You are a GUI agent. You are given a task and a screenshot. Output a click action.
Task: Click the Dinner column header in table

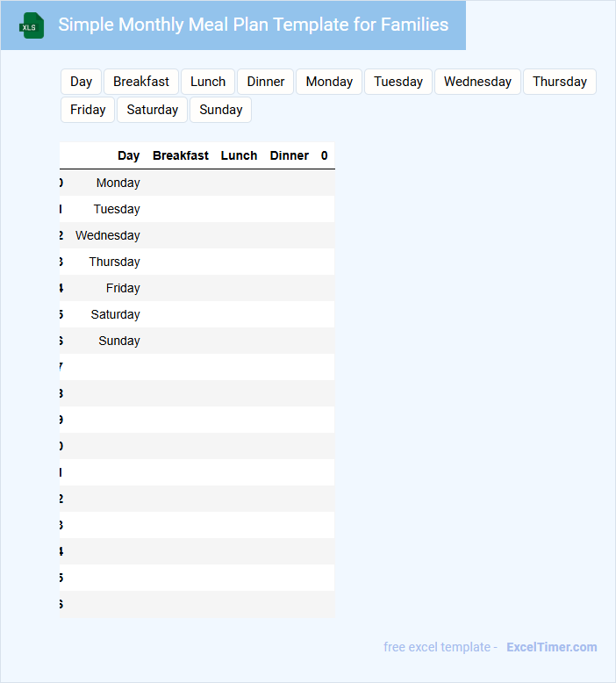(x=290, y=155)
